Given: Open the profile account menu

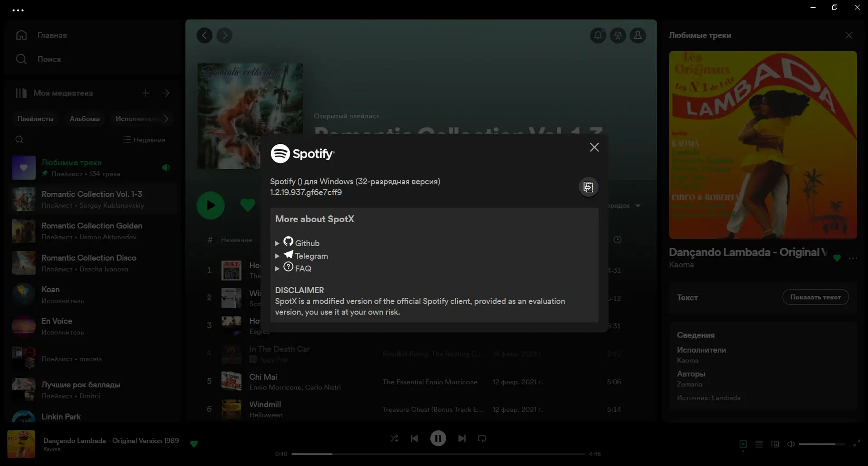Looking at the screenshot, I should point(638,35).
